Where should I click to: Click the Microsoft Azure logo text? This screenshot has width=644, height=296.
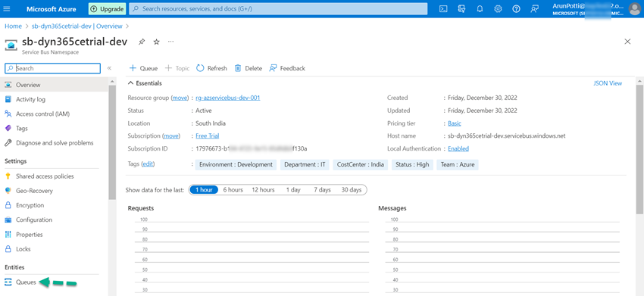tap(51, 8)
